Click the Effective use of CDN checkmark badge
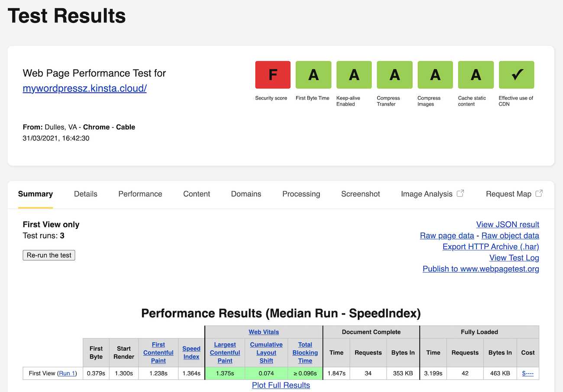 point(517,75)
